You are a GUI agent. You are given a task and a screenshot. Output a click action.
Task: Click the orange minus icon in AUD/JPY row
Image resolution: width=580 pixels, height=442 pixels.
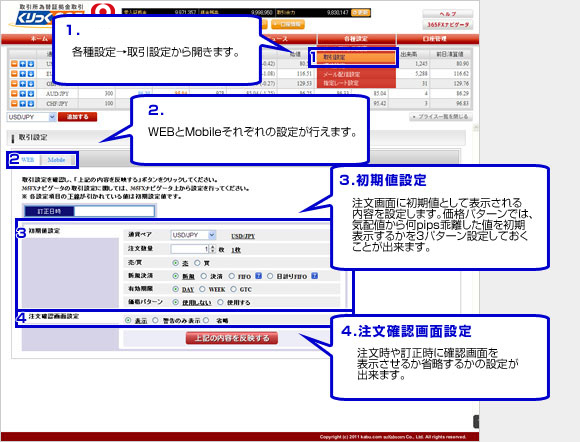point(14,94)
